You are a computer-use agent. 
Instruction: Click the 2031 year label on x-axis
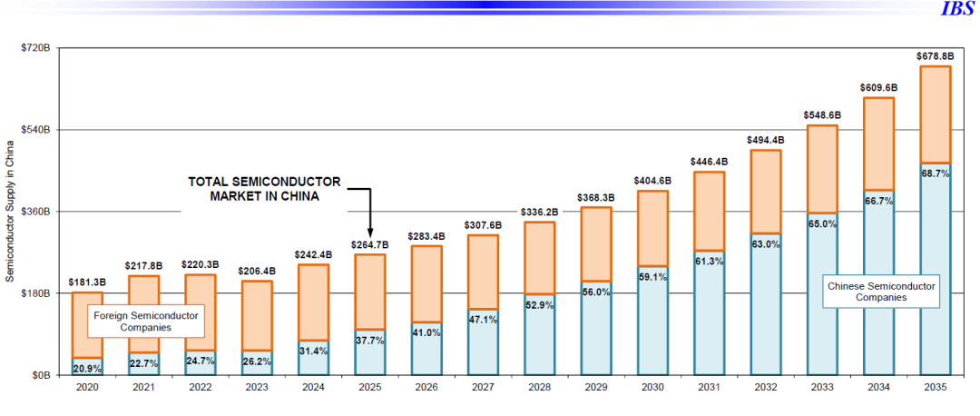(710, 388)
